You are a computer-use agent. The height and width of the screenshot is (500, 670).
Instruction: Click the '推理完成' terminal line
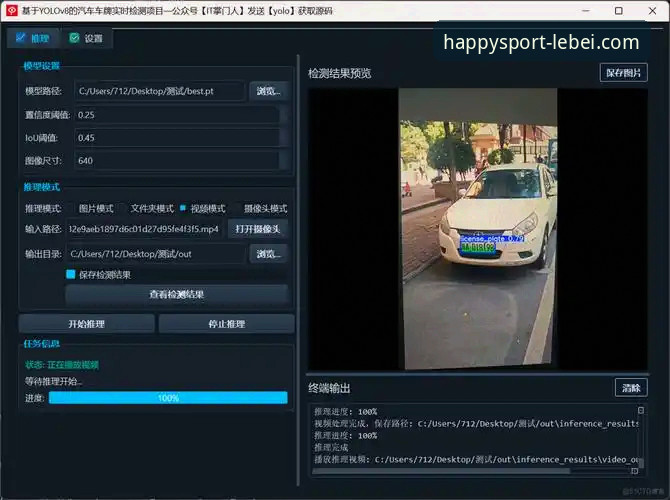[x=331, y=447]
